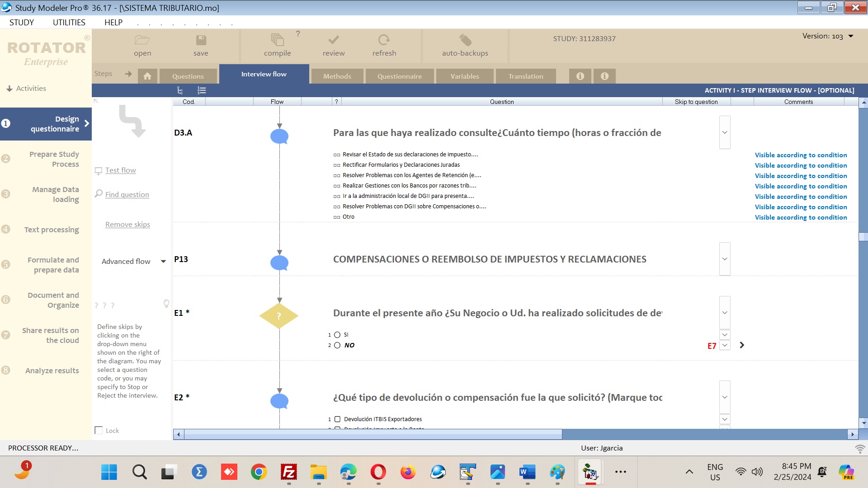Expand the Advanced flow dropdown

pyautogui.click(x=163, y=262)
